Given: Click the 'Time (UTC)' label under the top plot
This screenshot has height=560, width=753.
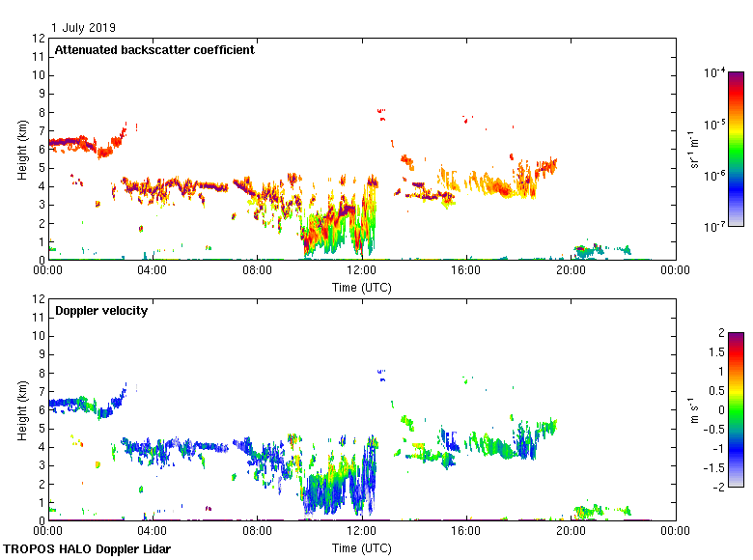Looking at the screenshot, I should [361, 287].
